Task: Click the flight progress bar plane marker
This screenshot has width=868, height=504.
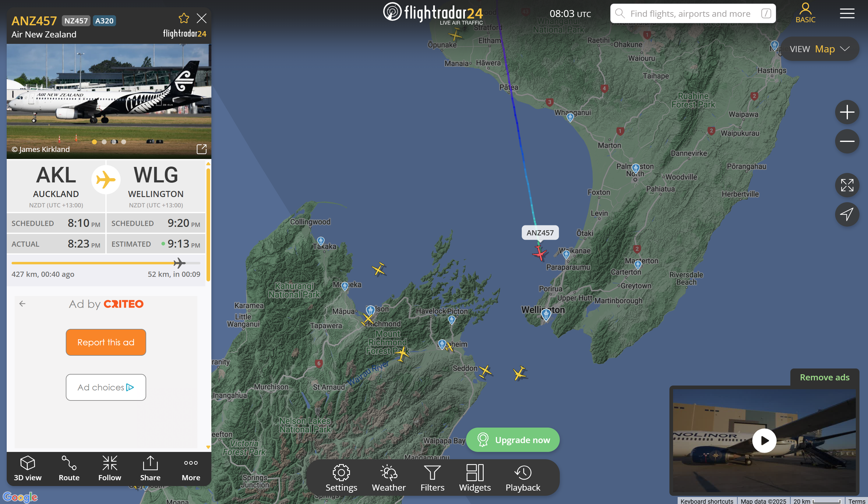Action: click(x=179, y=263)
